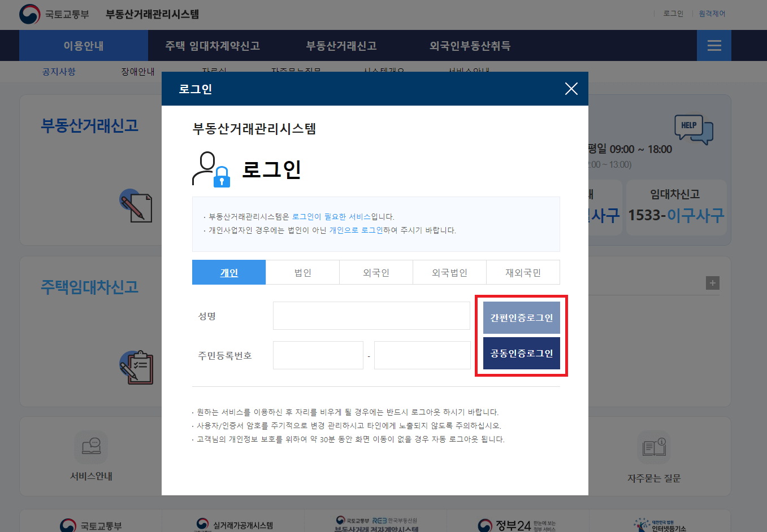Expand the 주택임대차신고 panel with plus button
This screenshot has height=532, width=767.
[713, 282]
